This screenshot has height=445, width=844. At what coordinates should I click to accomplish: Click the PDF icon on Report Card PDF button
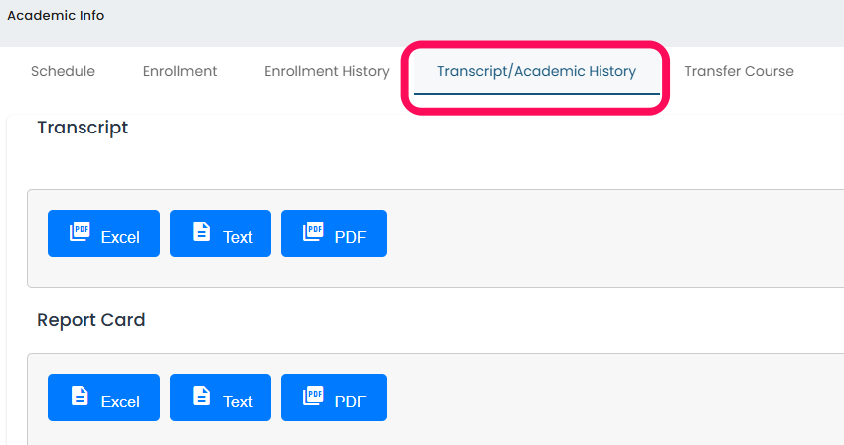point(314,396)
